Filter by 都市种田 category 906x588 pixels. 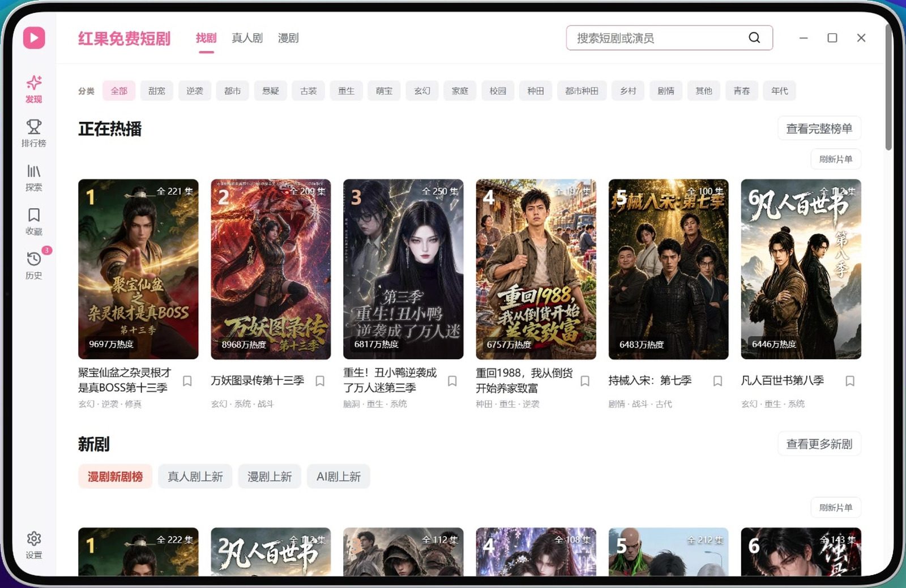point(582,91)
